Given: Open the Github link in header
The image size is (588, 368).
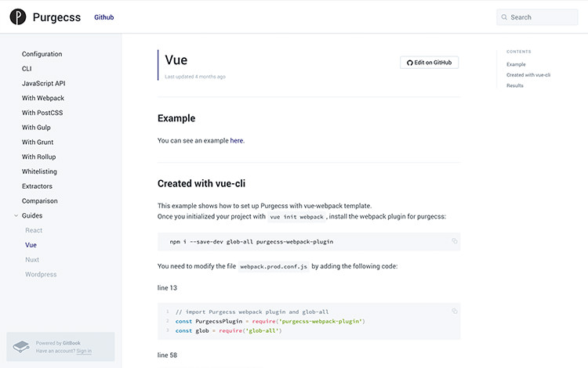Looking at the screenshot, I should pyautogui.click(x=103, y=17).
